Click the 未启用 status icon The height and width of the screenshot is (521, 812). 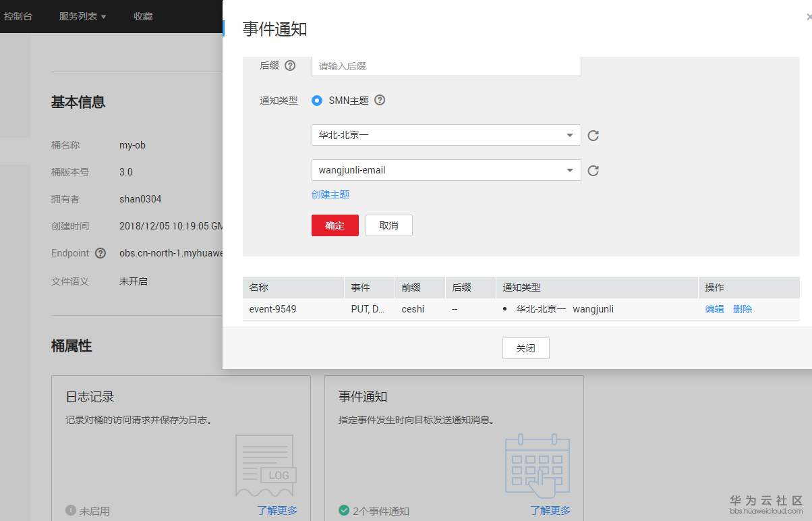(71, 510)
